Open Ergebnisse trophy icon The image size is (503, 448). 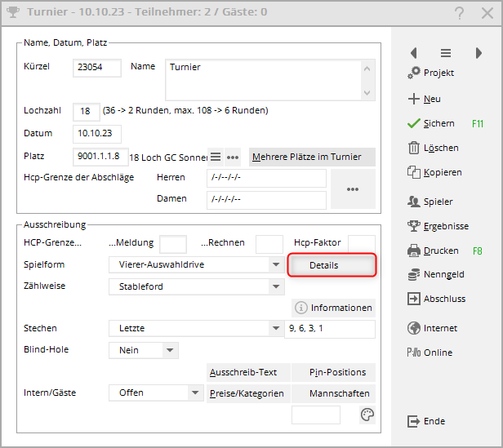(x=413, y=225)
